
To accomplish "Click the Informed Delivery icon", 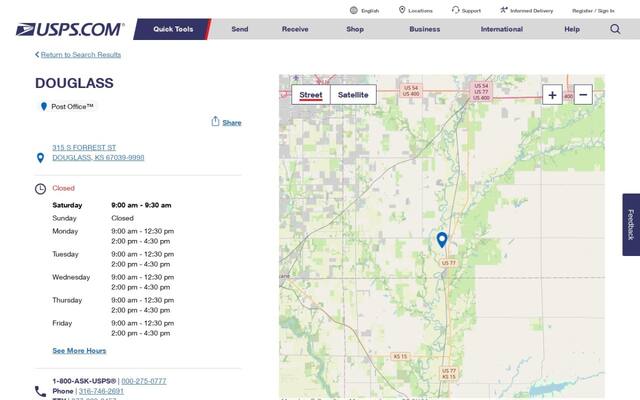I will click(504, 10).
